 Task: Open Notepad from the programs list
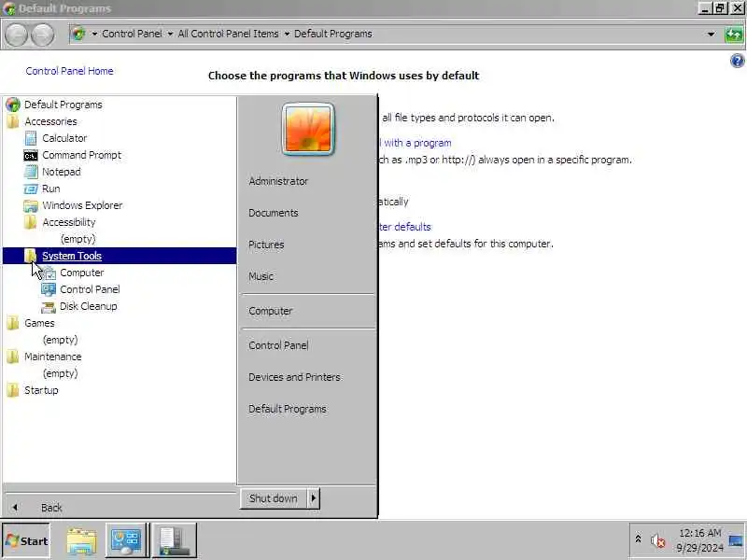point(61,172)
